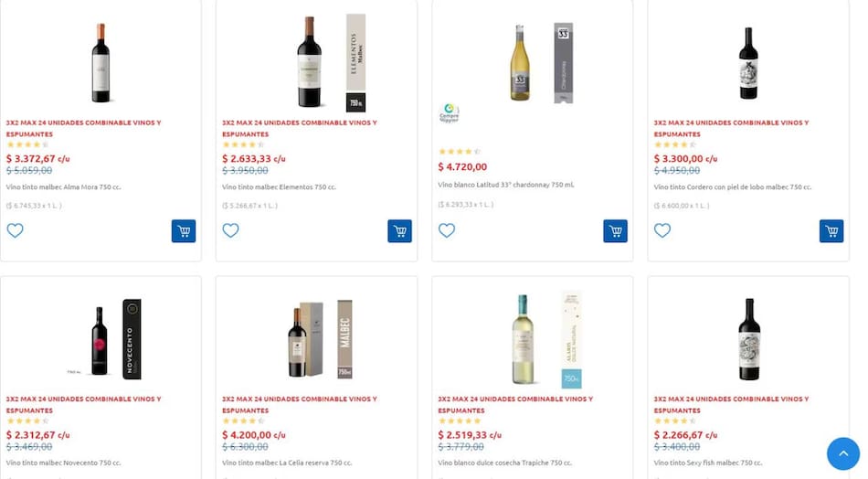View the Novecento malbec bottle image
The width and height of the screenshot is (868, 479).
(x=100, y=339)
